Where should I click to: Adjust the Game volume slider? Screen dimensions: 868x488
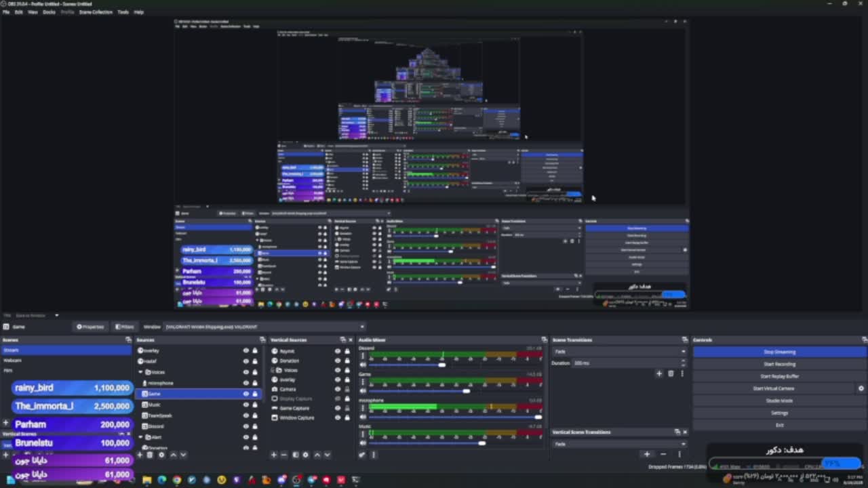pyautogui.click(x=466, y=391)
